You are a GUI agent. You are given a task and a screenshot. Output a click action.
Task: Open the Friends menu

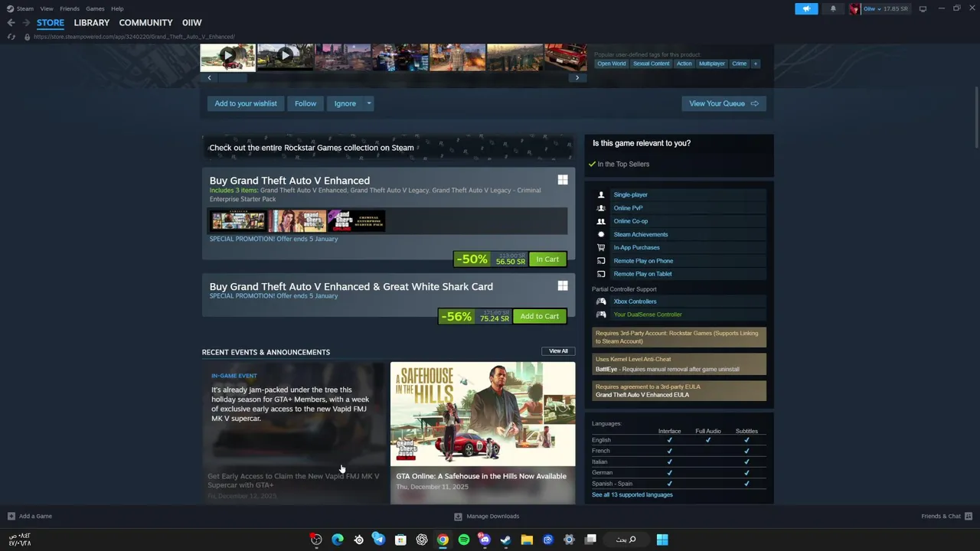point(70,8)
